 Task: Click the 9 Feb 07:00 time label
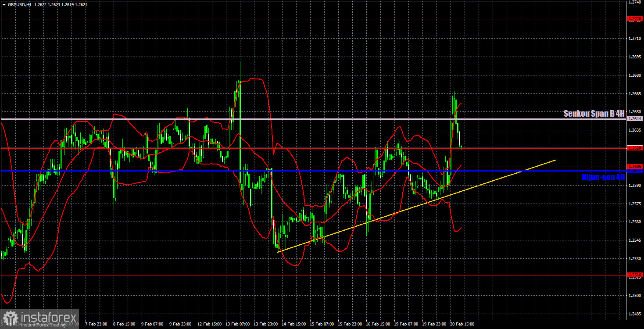[152, 324]
